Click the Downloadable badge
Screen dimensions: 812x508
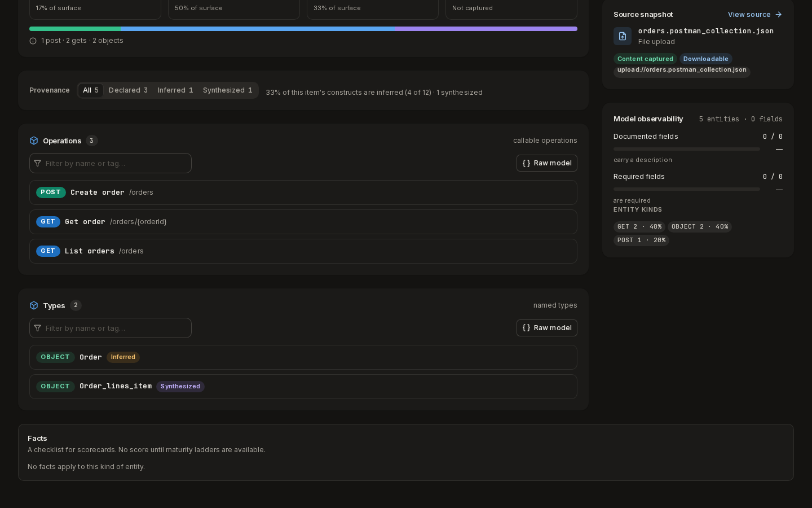(x=706, y=59)
